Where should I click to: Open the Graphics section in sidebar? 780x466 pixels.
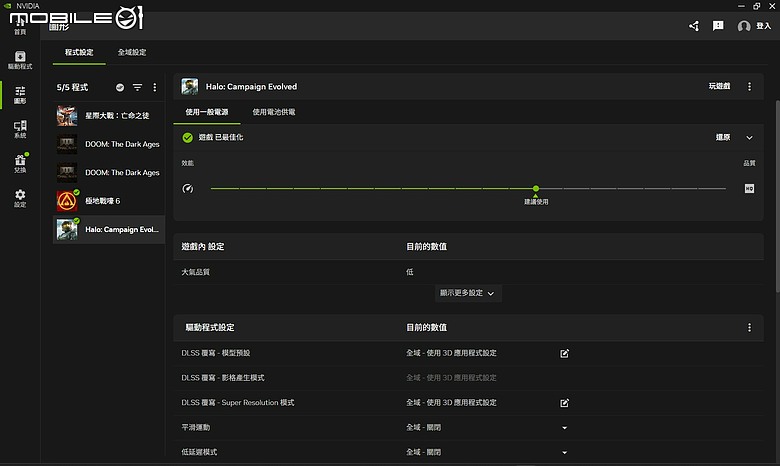point(20,94)
